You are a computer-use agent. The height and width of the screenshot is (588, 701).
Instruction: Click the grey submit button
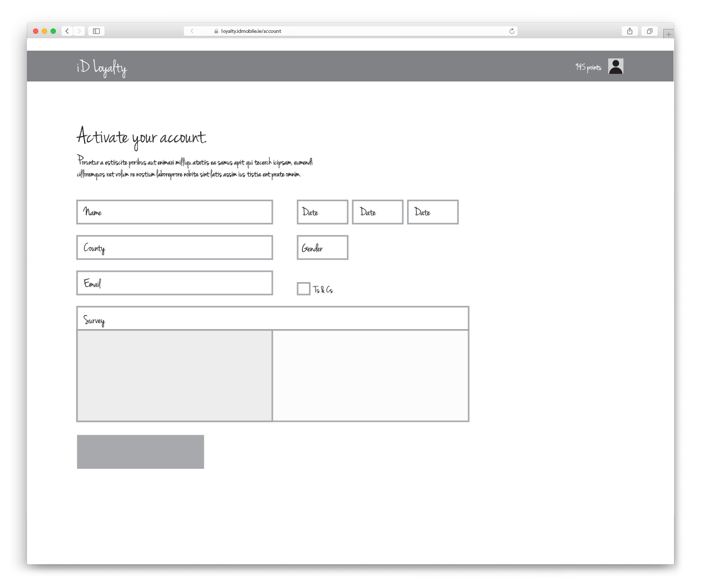tap(141, 452)
